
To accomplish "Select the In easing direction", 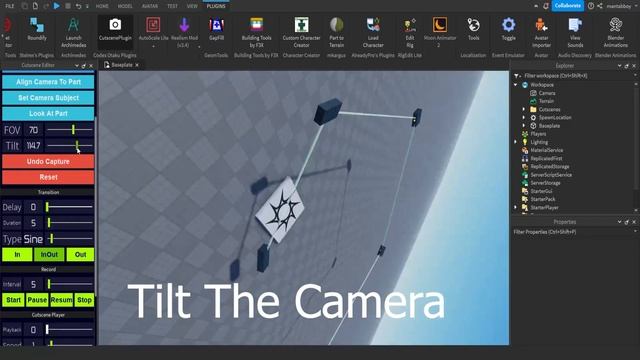I will [x=17, y=254].
